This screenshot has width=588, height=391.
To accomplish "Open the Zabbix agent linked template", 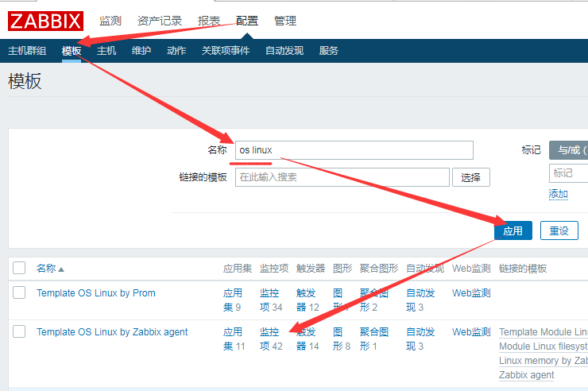I will click(x=527, y=374).
